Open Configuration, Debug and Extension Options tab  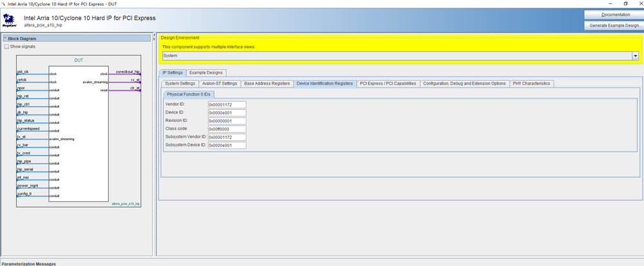click(x=464, y=83)
